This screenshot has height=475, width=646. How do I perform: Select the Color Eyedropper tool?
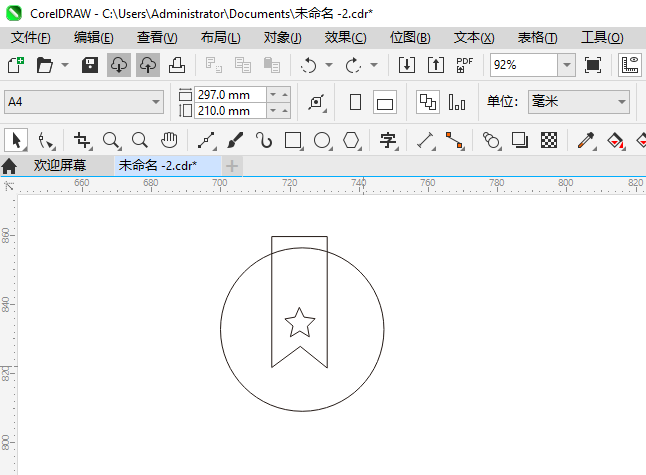pyautogui.click(x=587, y=140)
